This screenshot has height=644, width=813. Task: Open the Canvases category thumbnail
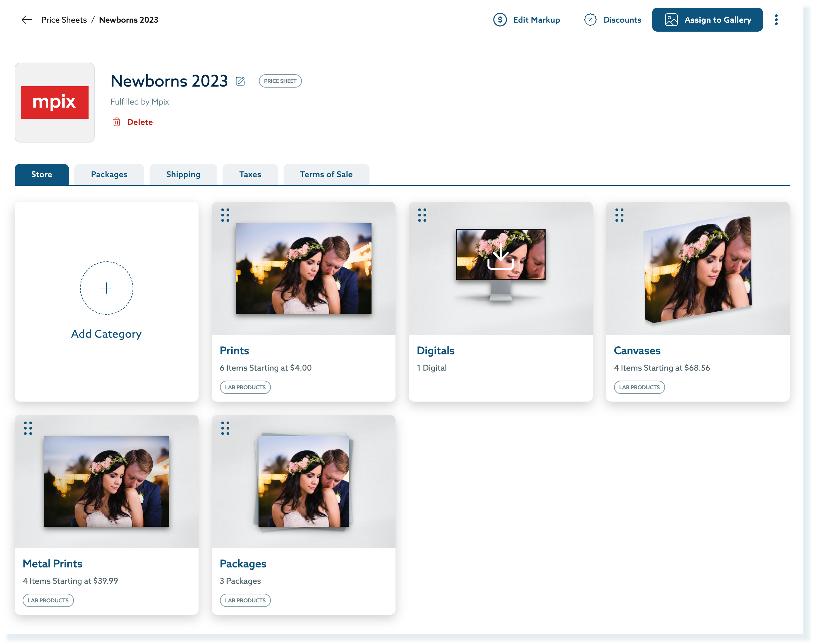698,269
